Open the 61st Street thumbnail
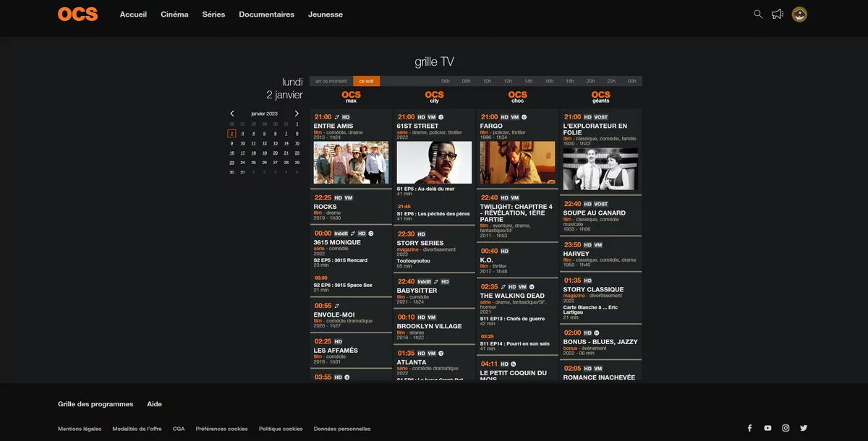This screenshot has width=868, height=441. tap(434, 163)
